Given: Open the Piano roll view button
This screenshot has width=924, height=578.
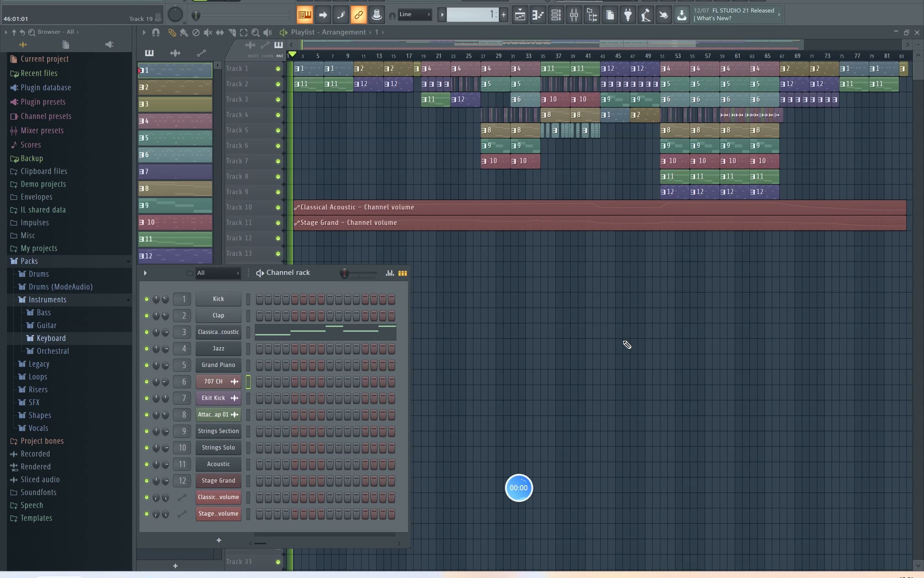Looking at the screenshot, I should (x=538, y=15).
